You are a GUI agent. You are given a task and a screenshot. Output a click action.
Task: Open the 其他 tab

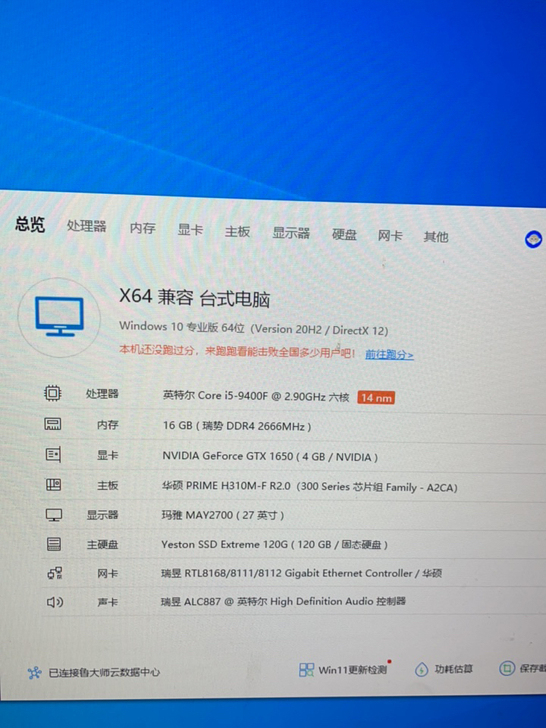[x=436, y=237]
